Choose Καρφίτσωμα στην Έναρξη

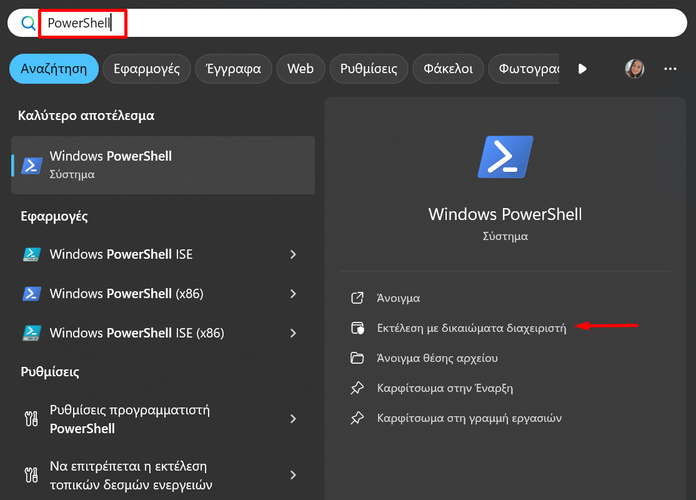(x=445, y=388)
